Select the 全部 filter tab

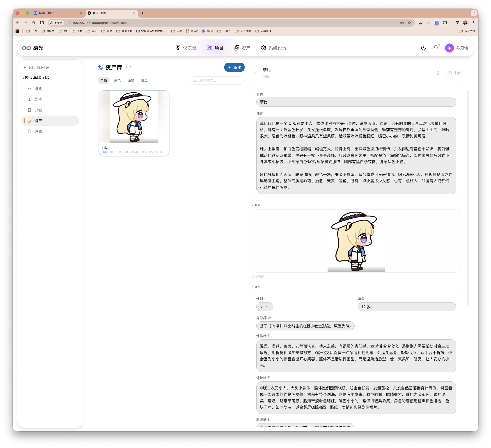pyautogui.click(x=104, y=81)
